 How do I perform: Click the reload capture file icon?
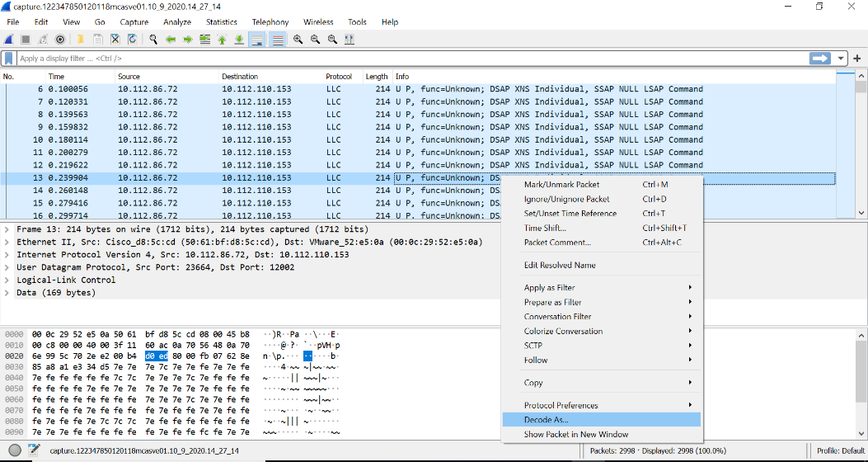click(131, 39)
